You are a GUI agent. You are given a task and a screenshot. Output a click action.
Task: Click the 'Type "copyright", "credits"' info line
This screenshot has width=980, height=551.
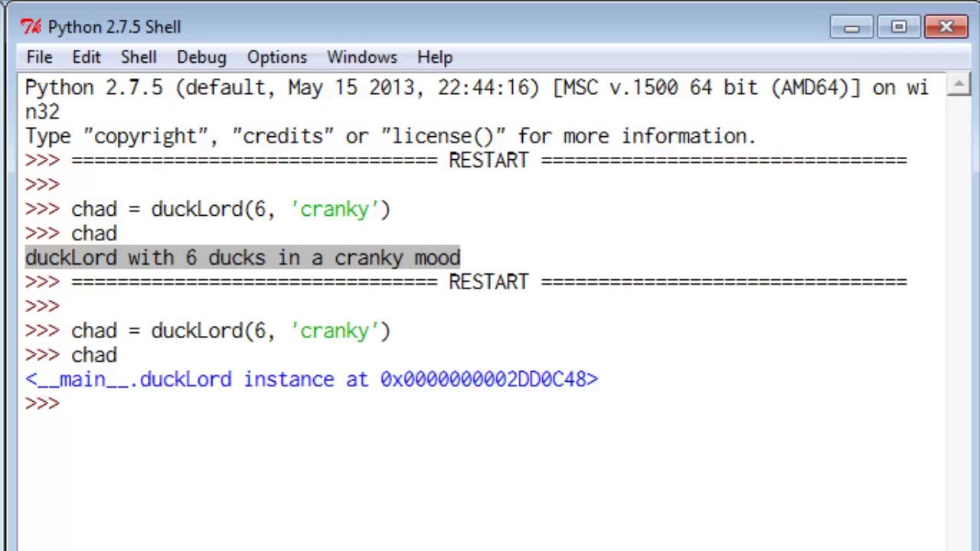pyautogui.click(x=390, y=136)
